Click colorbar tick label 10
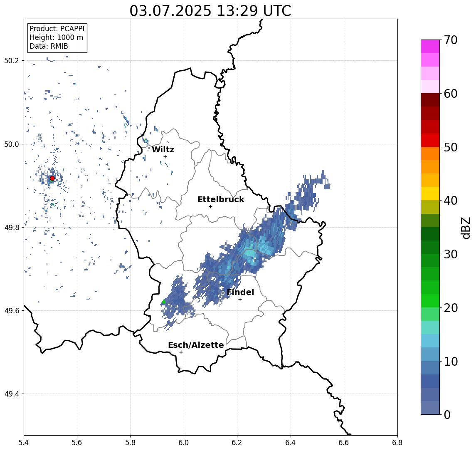This screenshot has height=451, width=476. 451,362
